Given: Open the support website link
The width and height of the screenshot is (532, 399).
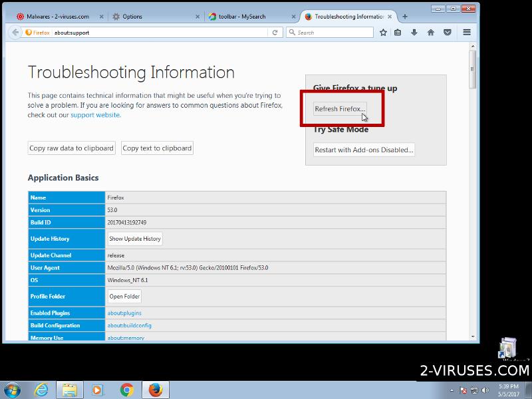Looking at the screenshot, I should coord(95,115).
